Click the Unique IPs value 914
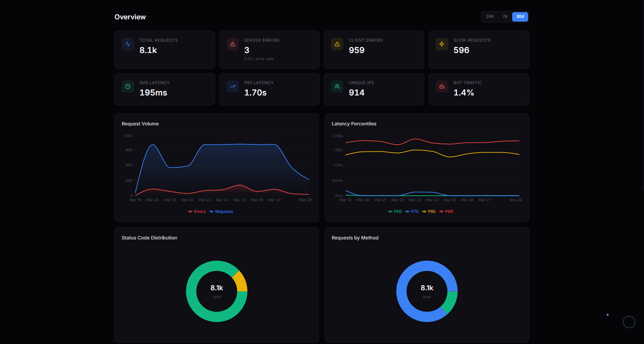Image resolution: width=644 pixels, height=344 pixels. tap(356, 93)
